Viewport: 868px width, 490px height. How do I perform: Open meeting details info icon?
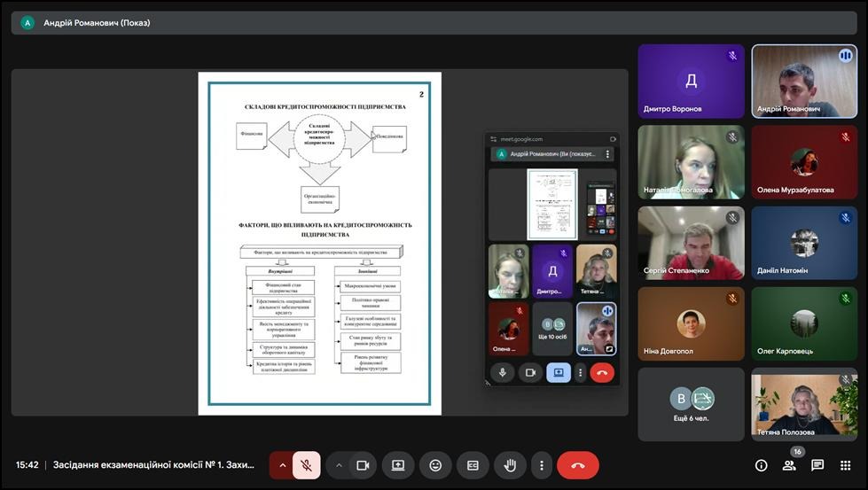[761, 465]
